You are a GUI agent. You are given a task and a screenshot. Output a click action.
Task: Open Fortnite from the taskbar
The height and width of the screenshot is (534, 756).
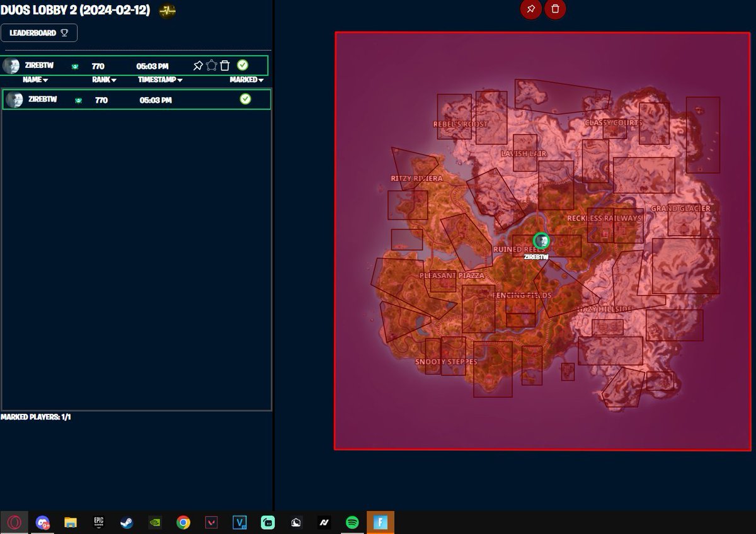pyautogui.click(x=381, y=523)
